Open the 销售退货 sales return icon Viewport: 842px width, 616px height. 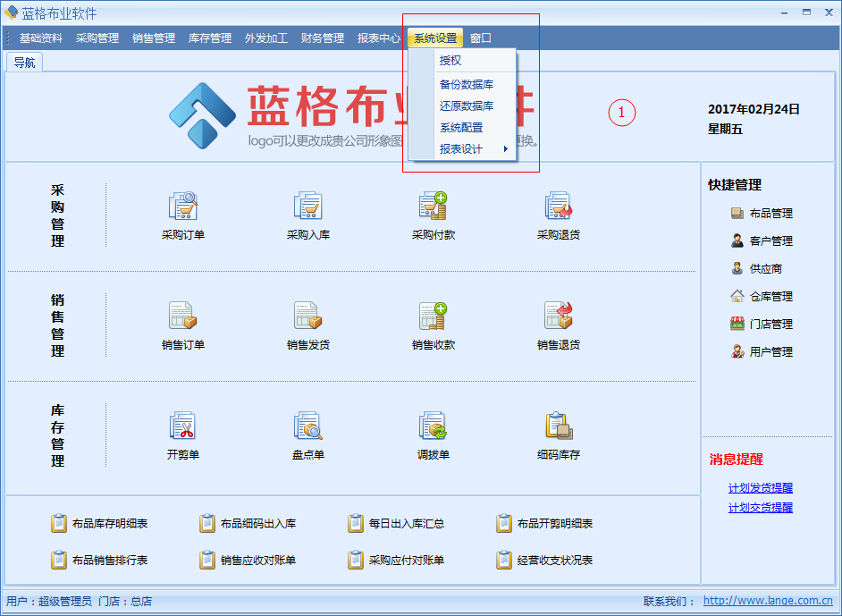pyautogui.click(x=559, y=316)
